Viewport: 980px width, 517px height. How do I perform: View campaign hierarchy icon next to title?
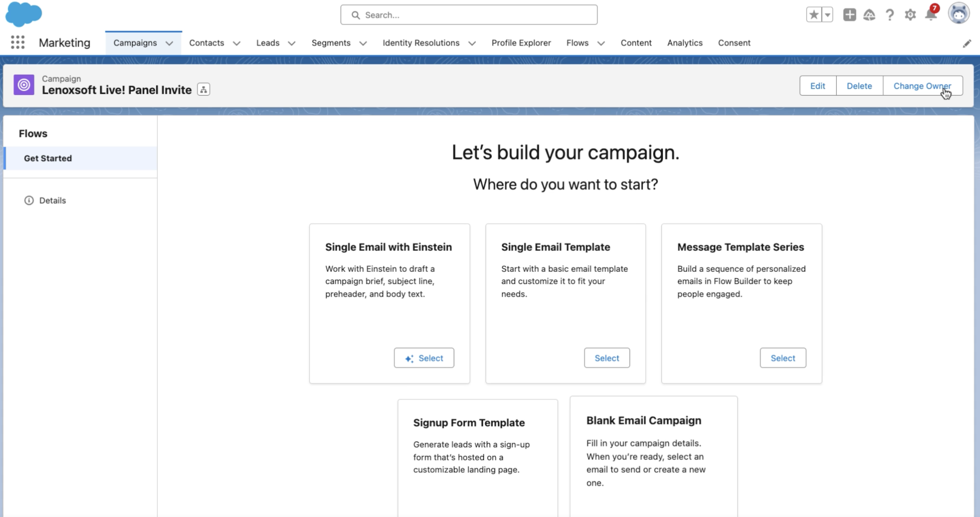point(204,90)
